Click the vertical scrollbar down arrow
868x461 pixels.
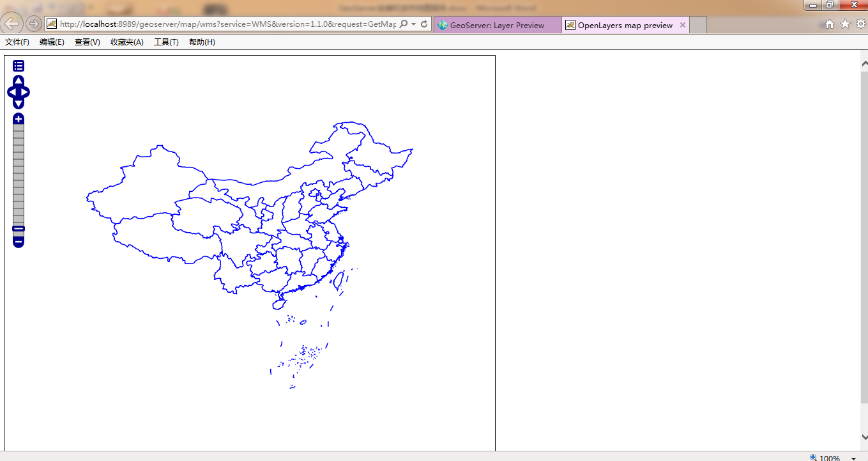[x=864, y=437]
